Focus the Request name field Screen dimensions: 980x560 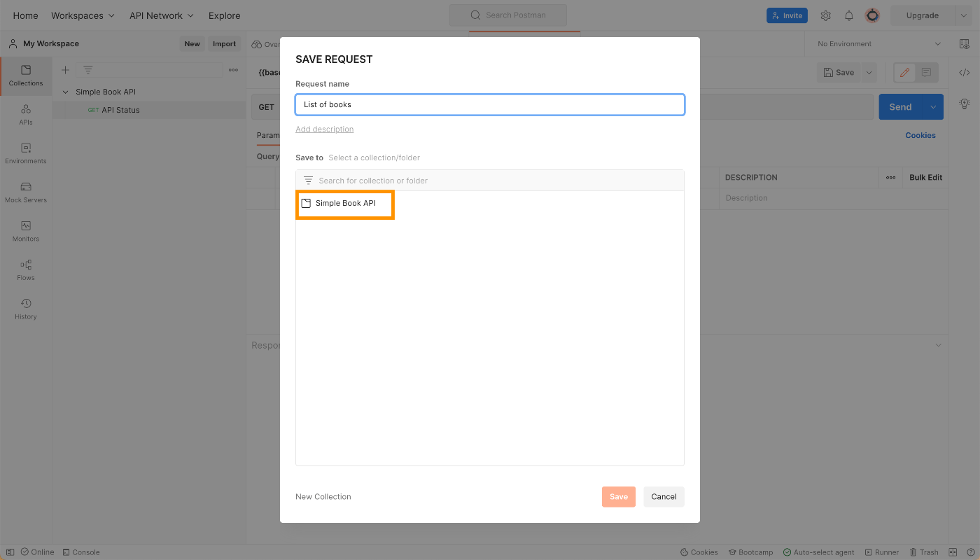490,104
